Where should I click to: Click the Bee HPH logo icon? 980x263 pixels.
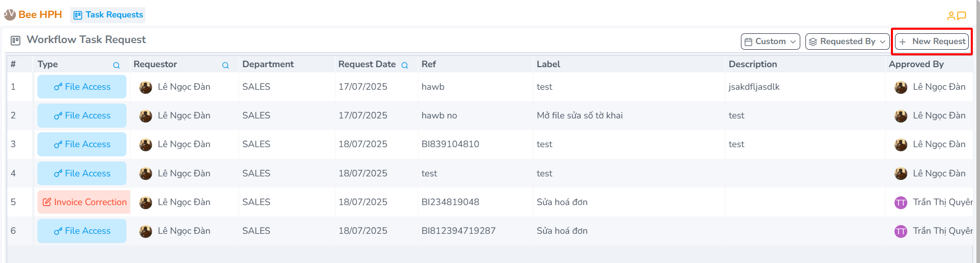(10, 15)
